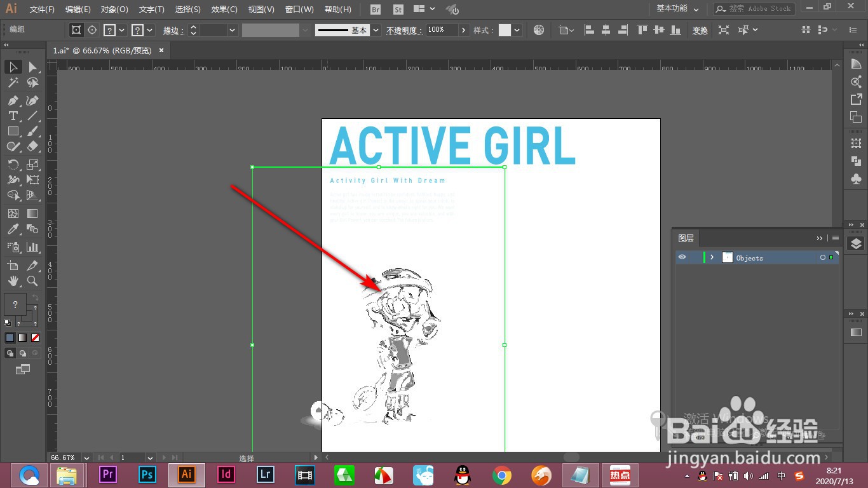The width and height of the screenshot is (868, 488).
Task: Choose the Symbol Sprayer tool
Action: [x=13, y=247]
